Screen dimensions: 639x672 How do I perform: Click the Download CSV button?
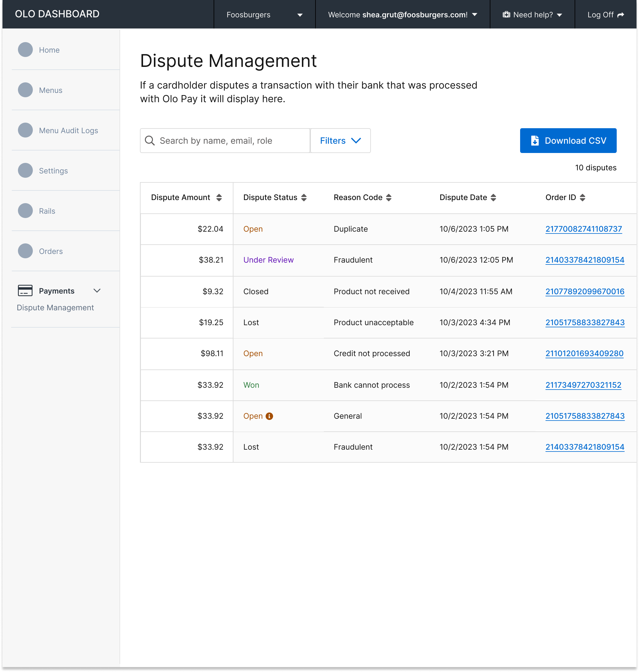point(568,141)
